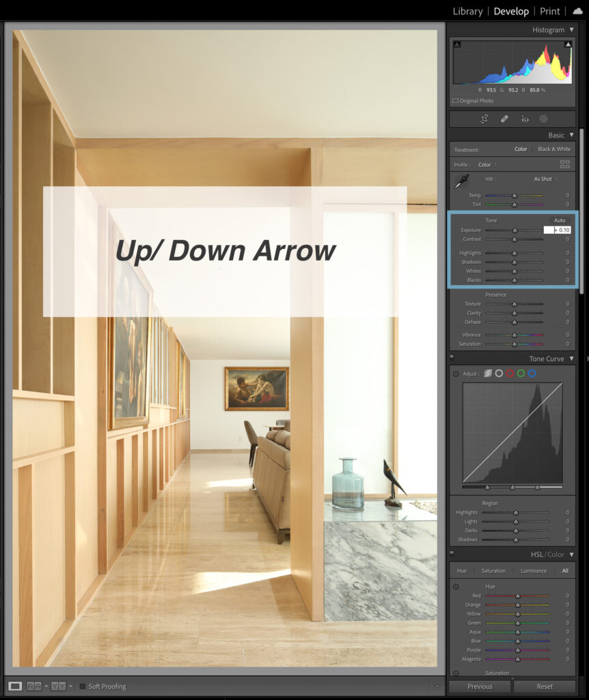The width and height of the screenshot is (589, 700).
Task: Click the Vibrance slider handle
Action: pyautogui.click(x=515, y=335)
